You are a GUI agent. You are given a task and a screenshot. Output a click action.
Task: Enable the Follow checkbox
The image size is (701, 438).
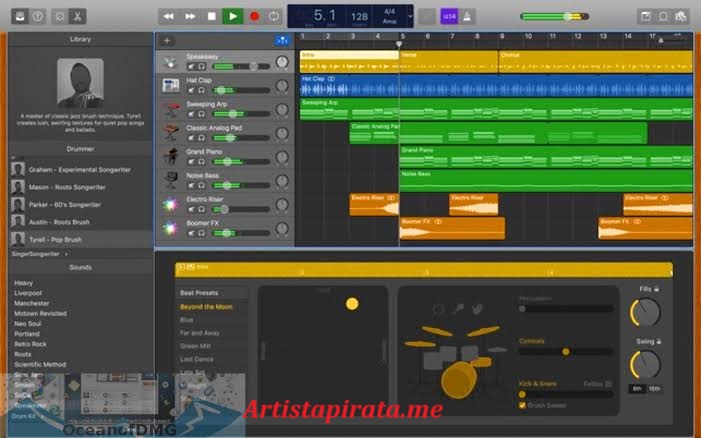click(x=608, y=384)
